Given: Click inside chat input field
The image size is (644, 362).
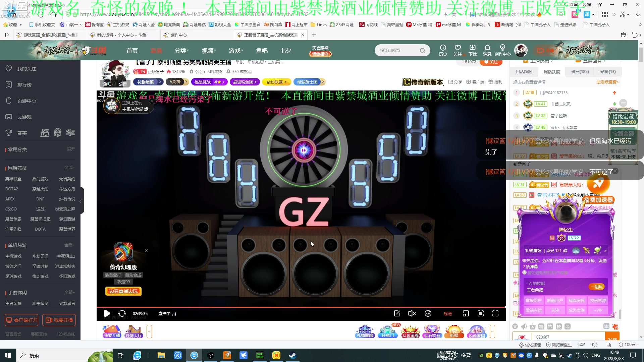Looking at the screenshot, I should [x=569, y=337].
